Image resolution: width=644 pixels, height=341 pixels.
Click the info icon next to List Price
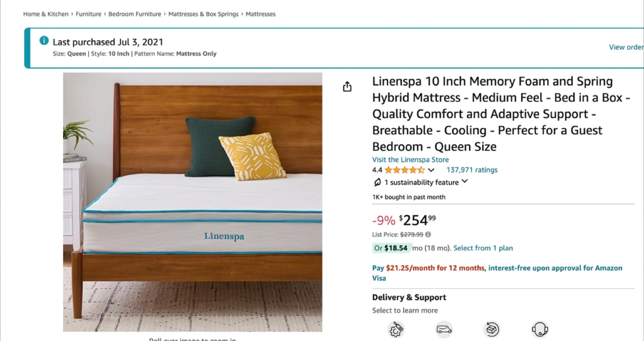tap(428, 235)
